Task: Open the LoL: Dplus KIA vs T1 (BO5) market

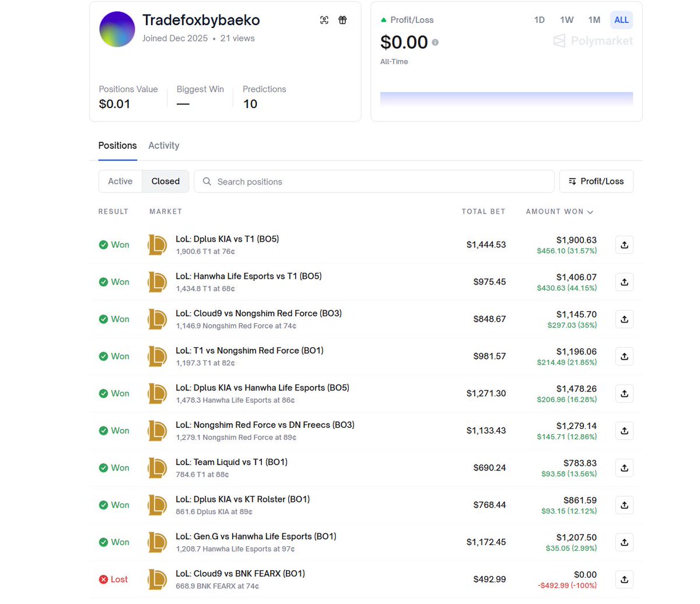Action: [228, 239]
